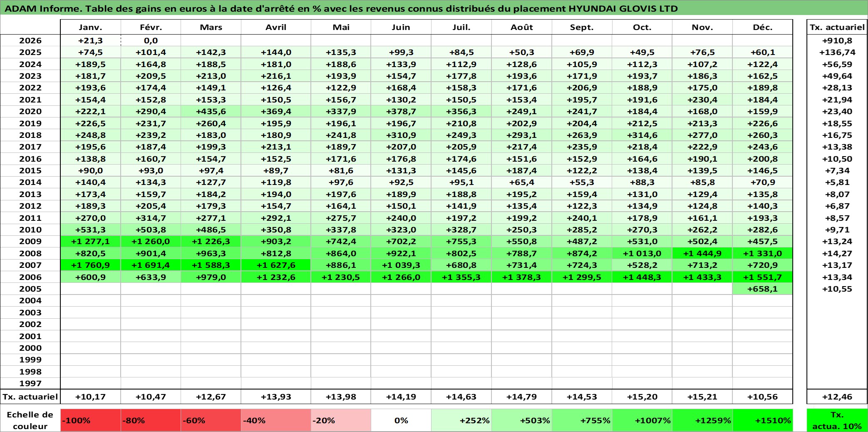Click the 'Déc.' column header
This screenshot has width=868, height=432.
click(762, 27)
